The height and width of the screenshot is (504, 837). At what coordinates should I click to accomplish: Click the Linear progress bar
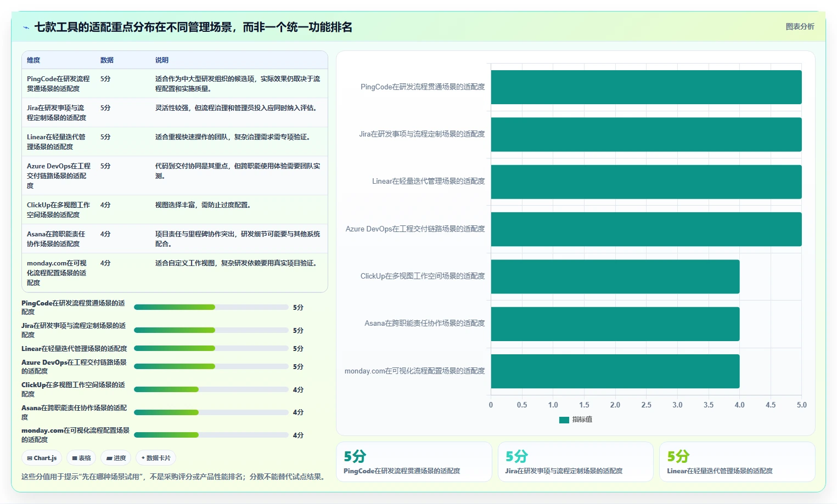[211, 348]
